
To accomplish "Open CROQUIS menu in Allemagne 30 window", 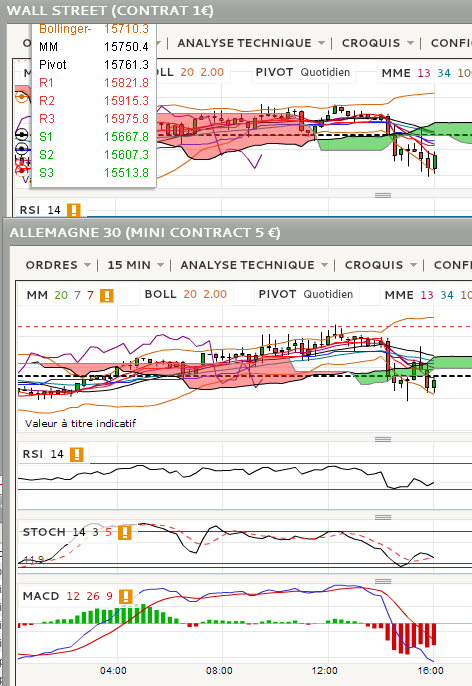I will click(381, 265).
